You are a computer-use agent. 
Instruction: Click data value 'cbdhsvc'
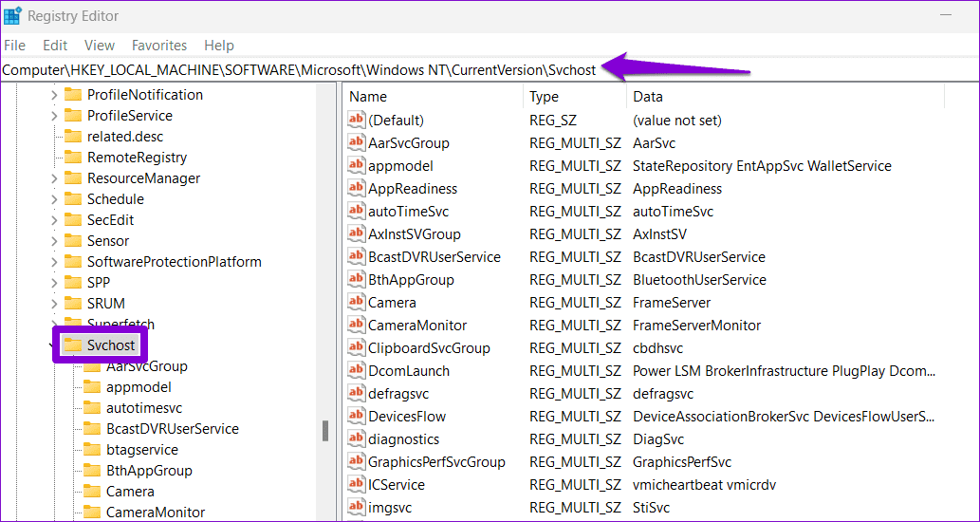657,348
